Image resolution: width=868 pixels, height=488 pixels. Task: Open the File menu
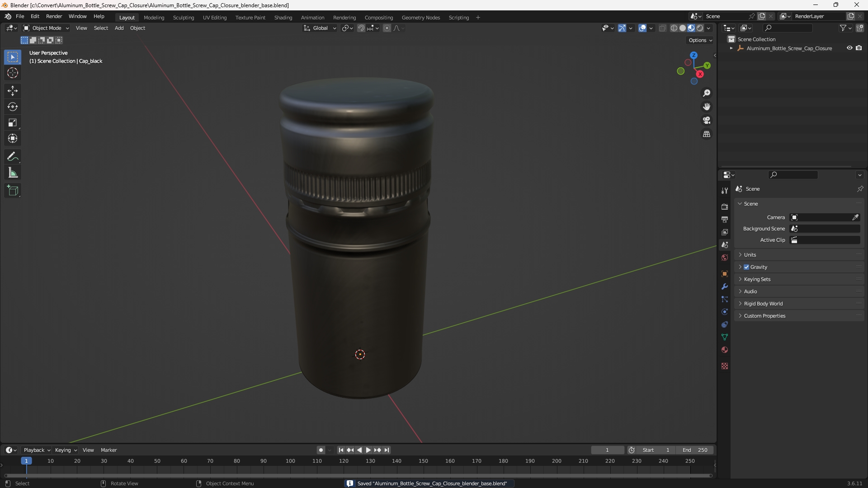pos(20,16)
